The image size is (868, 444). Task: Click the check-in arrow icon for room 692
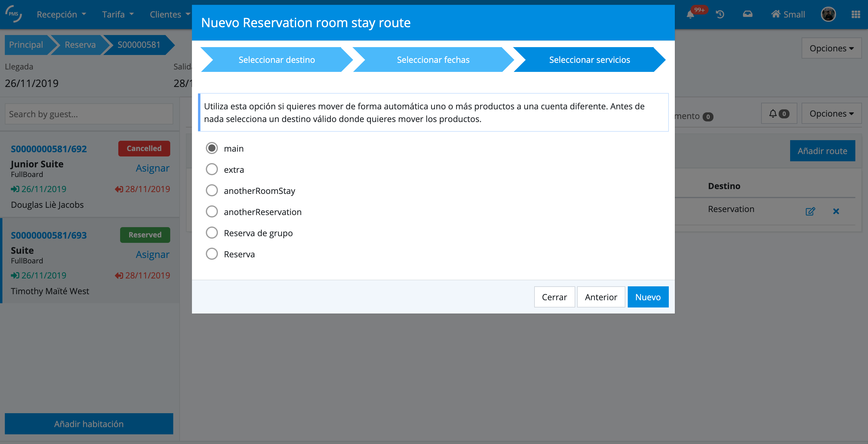tap(15, 189)
